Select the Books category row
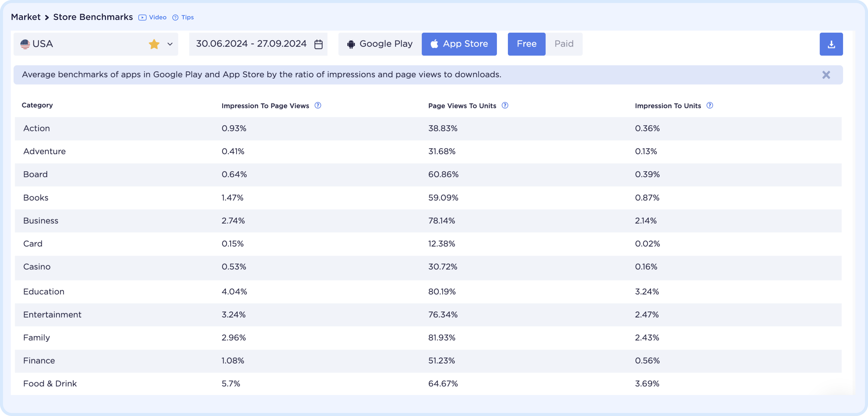Screen dimensions: 868x416 [x=428, y=197]
